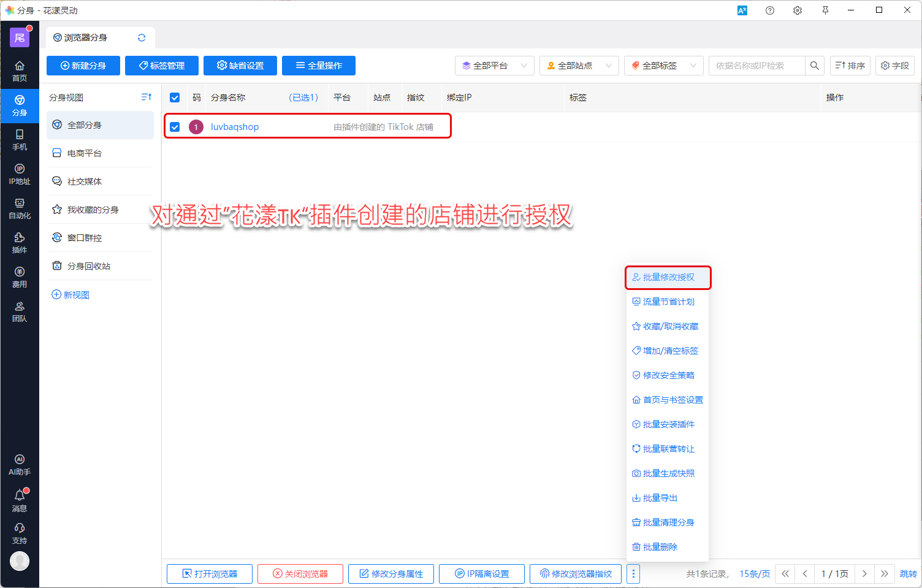Open 消息 notifications bell
The width and height of the screenshot is (922, 588).
20,500
